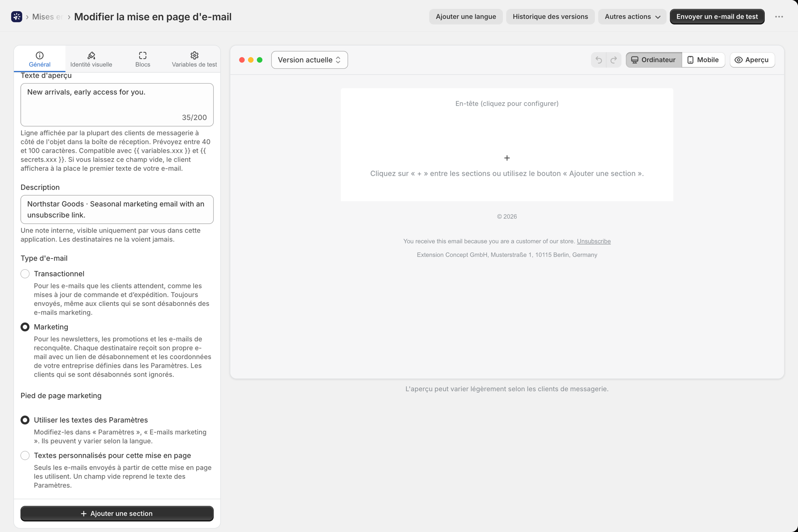Open the Identité visuelle tab
The height and width of the screenshot is (532, 798).
pyautogui.click(x=91, y=59)
